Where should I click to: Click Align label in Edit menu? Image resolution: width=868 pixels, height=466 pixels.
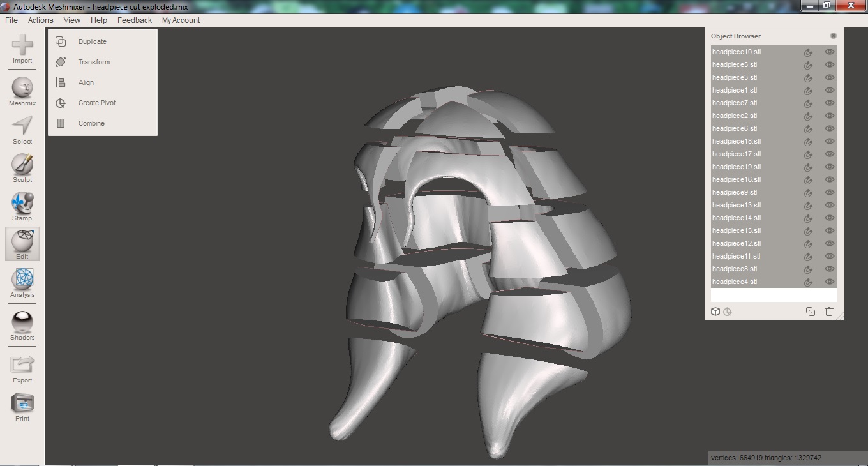click(86, 82)
